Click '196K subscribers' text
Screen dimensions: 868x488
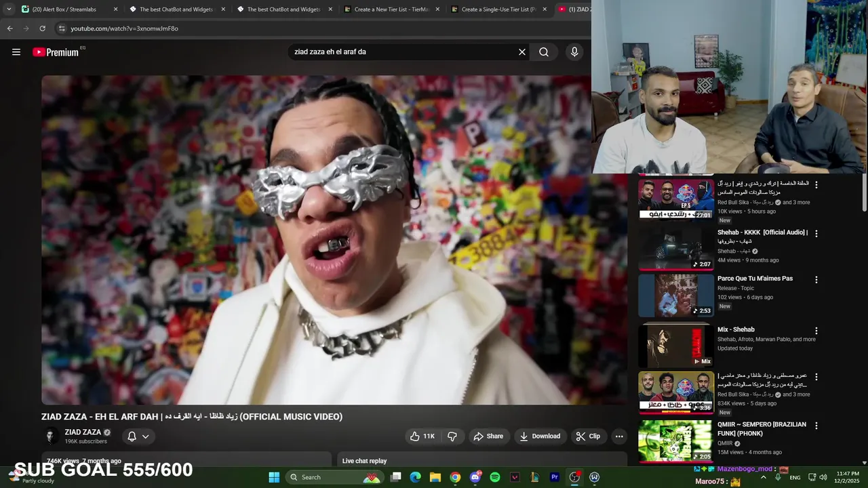point(86,442)
